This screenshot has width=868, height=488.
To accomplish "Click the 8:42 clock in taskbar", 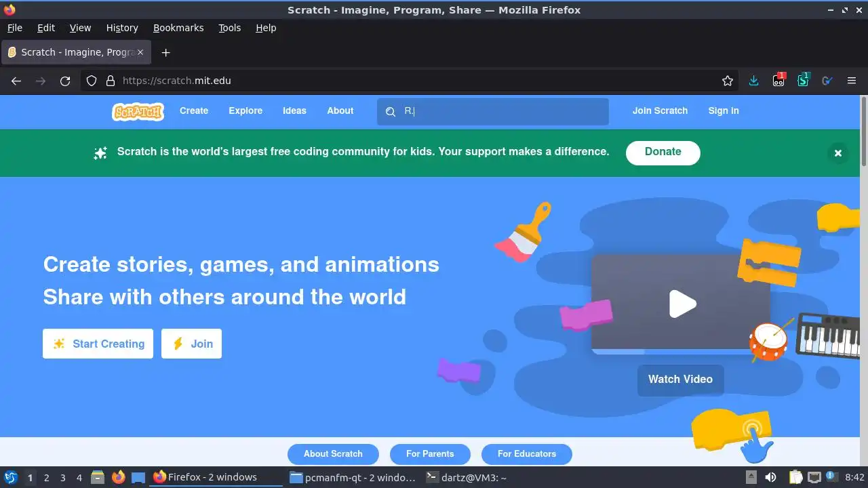I will pos(854,477).
